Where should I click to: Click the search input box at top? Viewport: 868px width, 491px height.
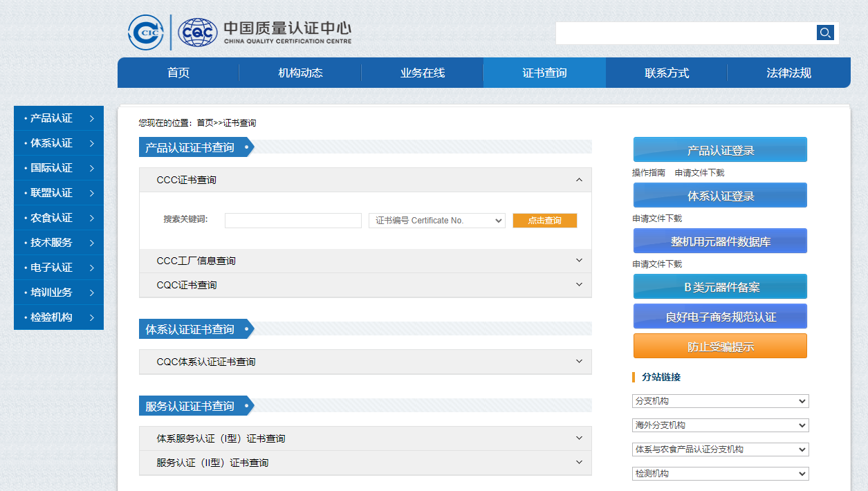point(686,33)
